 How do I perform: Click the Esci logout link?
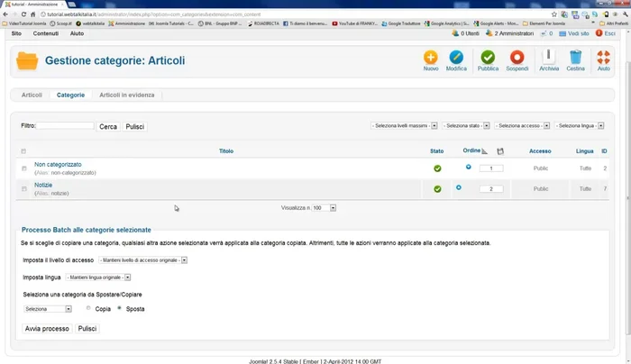click(x=606, y=33)
